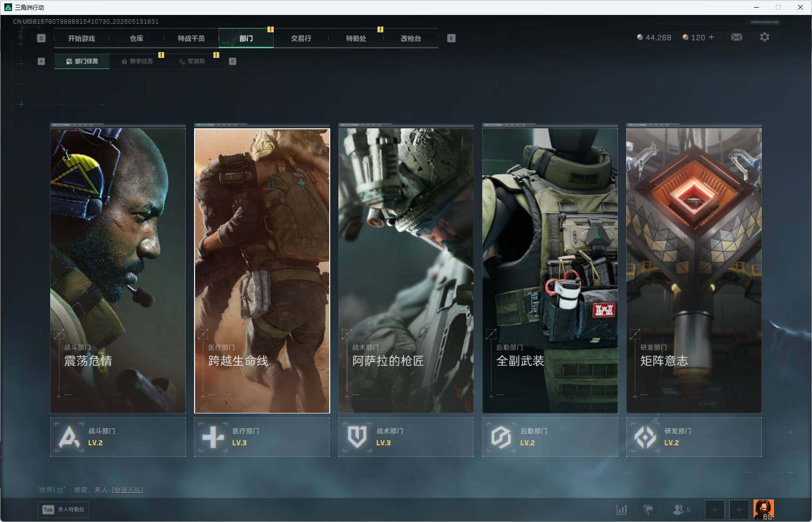Open the flags icon in bottom bar

(x=648, y=509)
